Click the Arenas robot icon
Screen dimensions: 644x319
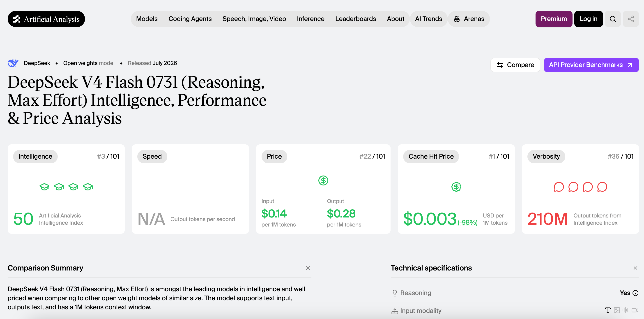coord(457,19)
